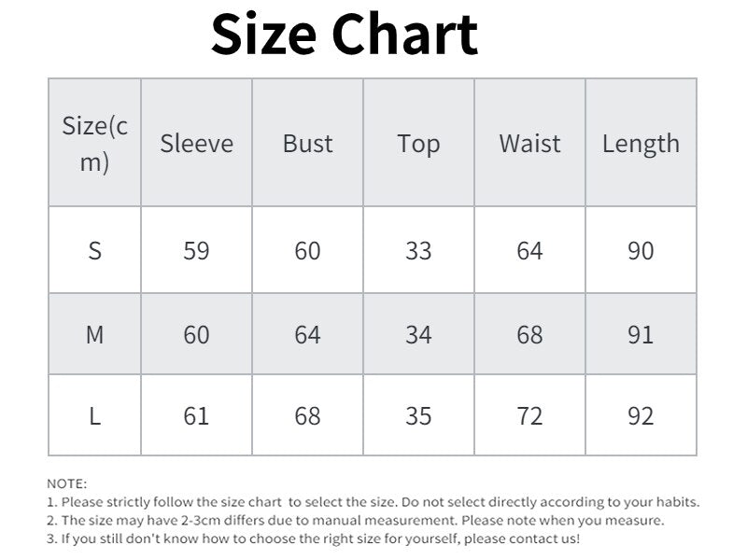Click the note about 2-3cm measurement differences
The height and width of the screenshot is (560, 747).
coord(355,521)
